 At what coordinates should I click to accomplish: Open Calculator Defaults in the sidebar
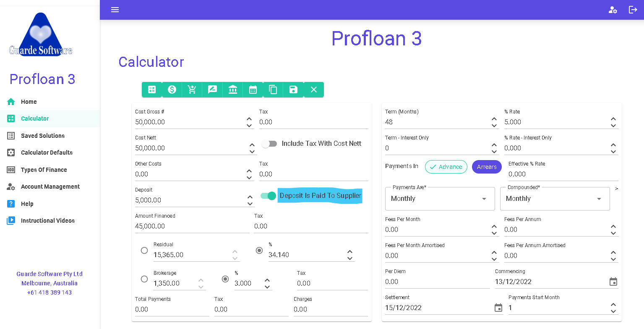[50, 153]
